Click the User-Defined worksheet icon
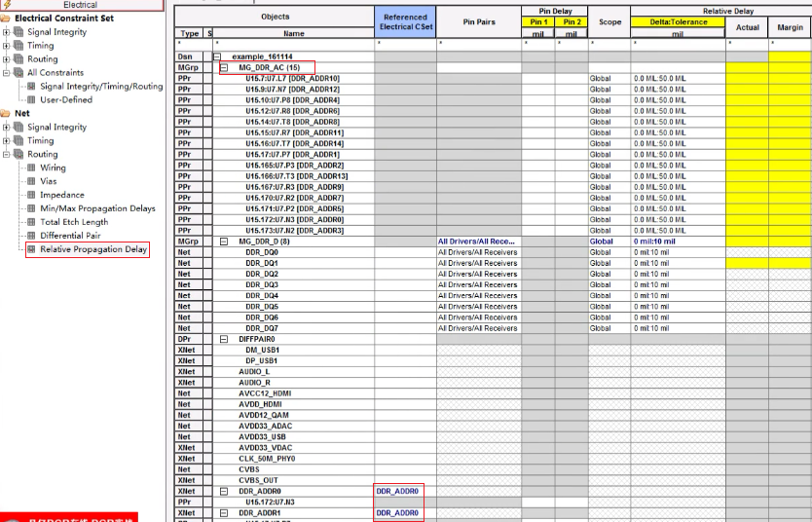Image resolution: width=812 pixels, height=522 pixels. click(x=31, y=99)
